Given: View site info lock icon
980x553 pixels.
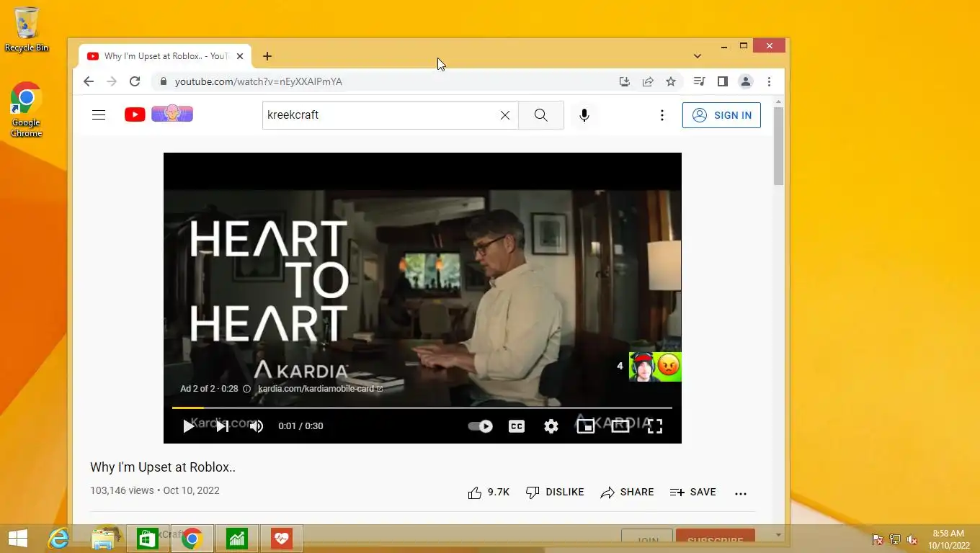Looking at the screenshot, I should [164, 81].
